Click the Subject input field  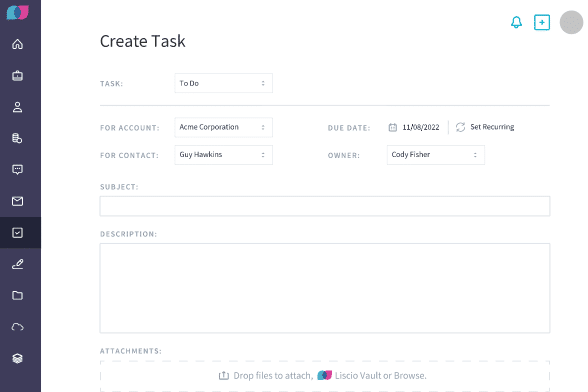pos(325,206)
